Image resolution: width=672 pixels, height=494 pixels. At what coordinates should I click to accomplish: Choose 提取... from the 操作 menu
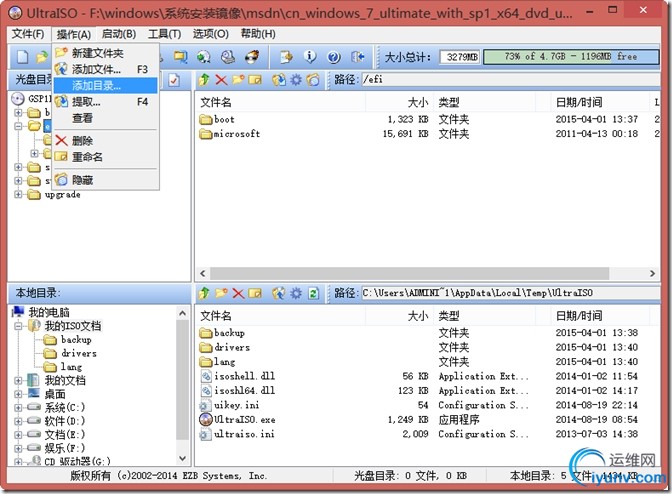pyautogui.click(x=105, y=102)
